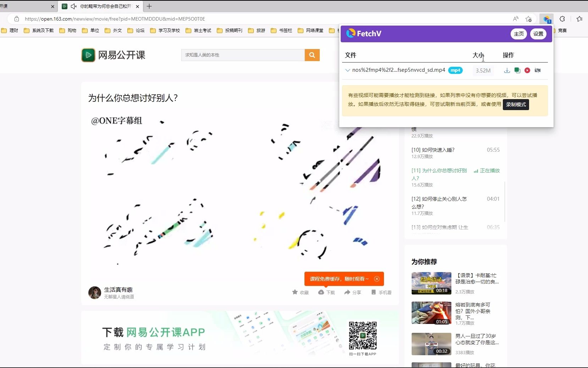Open the 书签栏 bookmarks folder
588x368 pixels.
point(281,31)
